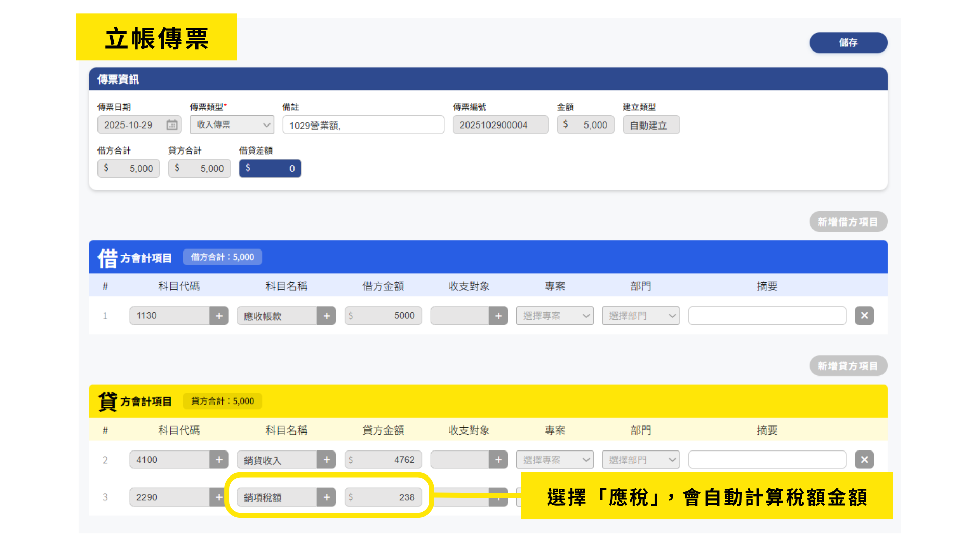The width and height of the screenshot is (980, 551).
Task: Expand 選擇部門 dropdown in debit row
Action: pos(641,316)
